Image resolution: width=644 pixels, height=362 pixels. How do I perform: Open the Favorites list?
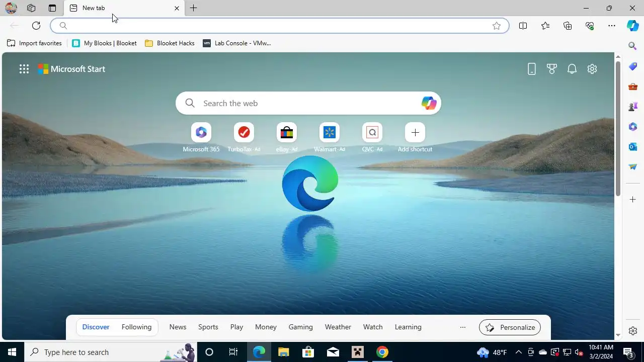[545, 26]
